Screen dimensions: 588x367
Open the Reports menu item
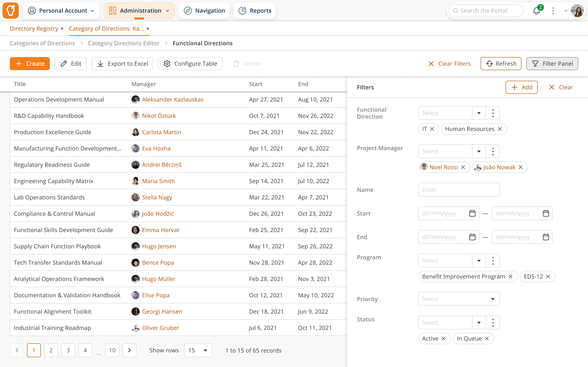pos(255,11)
